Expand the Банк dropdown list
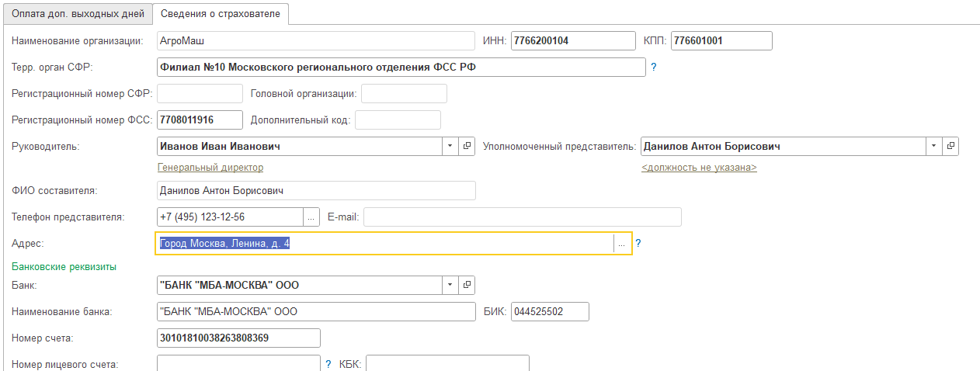The width and height of the screenshot is (980, 371). tap(451, 285)
